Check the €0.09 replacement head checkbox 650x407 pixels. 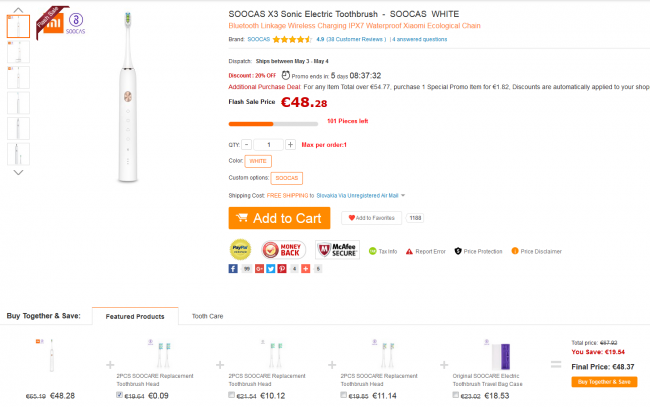120,395
